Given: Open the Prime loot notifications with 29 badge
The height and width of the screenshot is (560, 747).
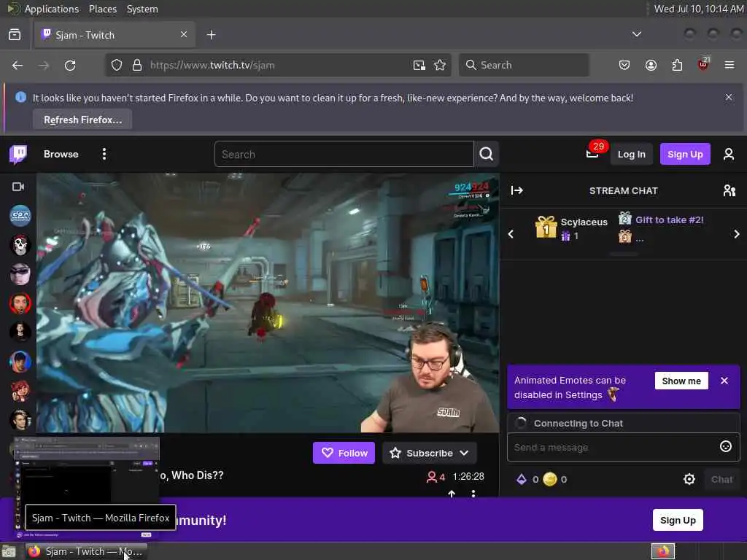Looking at the screenshot, I should pyautogui.click(x=592, y=154).
